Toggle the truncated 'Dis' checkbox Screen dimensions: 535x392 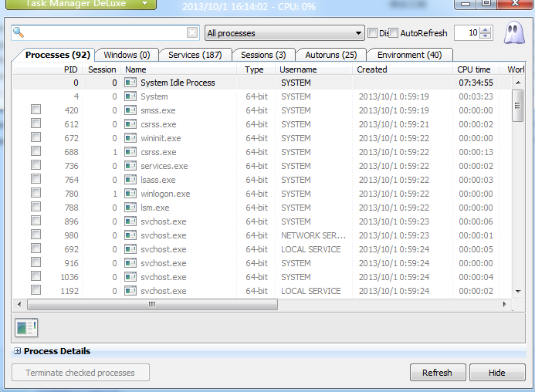(373, 33)
